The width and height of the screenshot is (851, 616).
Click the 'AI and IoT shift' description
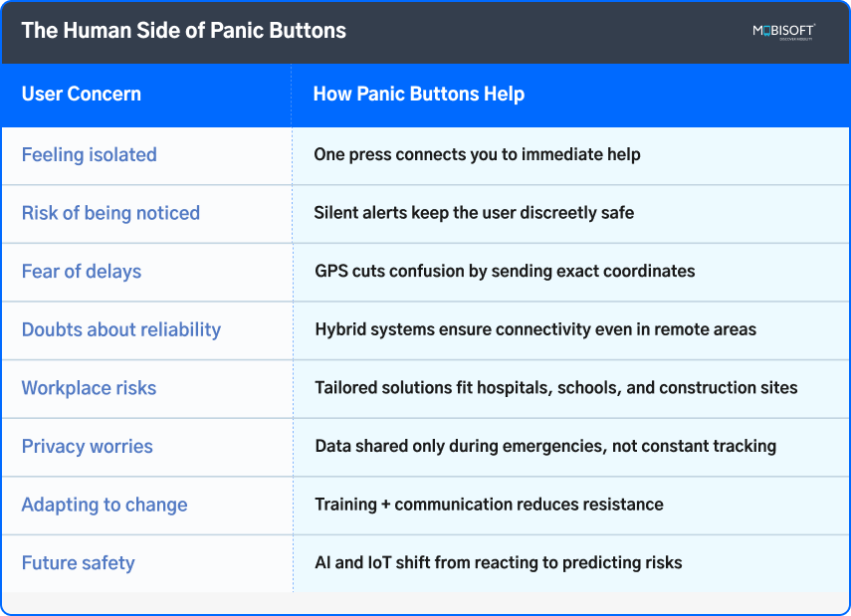click(x=499, y=563)
